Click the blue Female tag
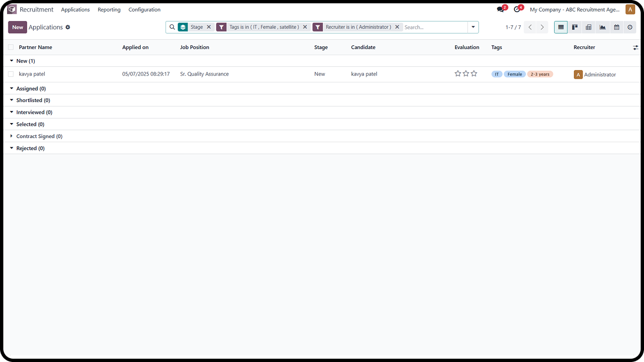Image resolution: width=644 pixels, height=362 pixels. click(x=515, y=74)
